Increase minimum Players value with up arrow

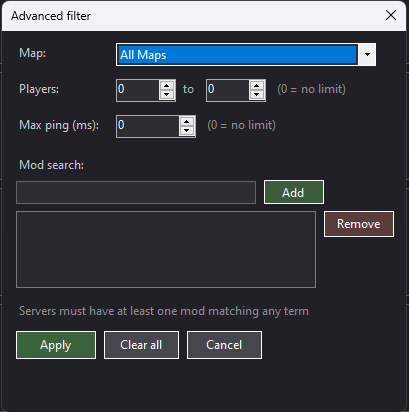pyautogui.click(x=167, y=86)
